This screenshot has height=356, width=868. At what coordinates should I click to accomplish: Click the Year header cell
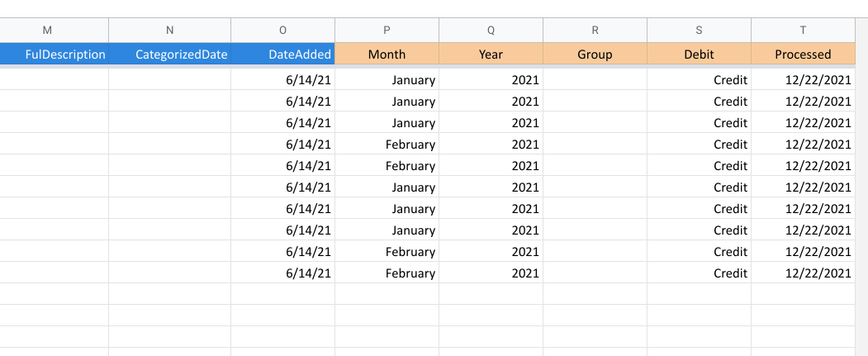coord(491,55)
